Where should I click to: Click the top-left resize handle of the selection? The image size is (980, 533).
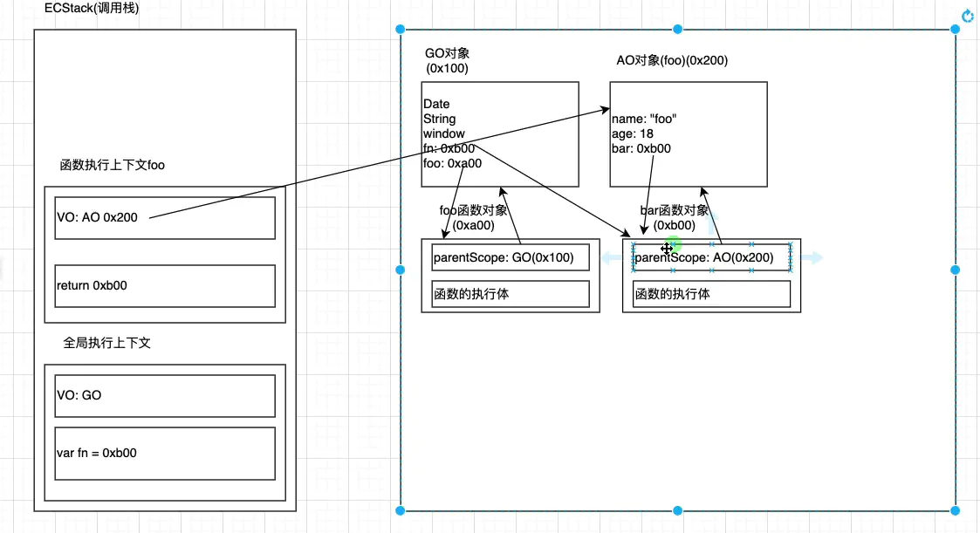click(401, 30)
